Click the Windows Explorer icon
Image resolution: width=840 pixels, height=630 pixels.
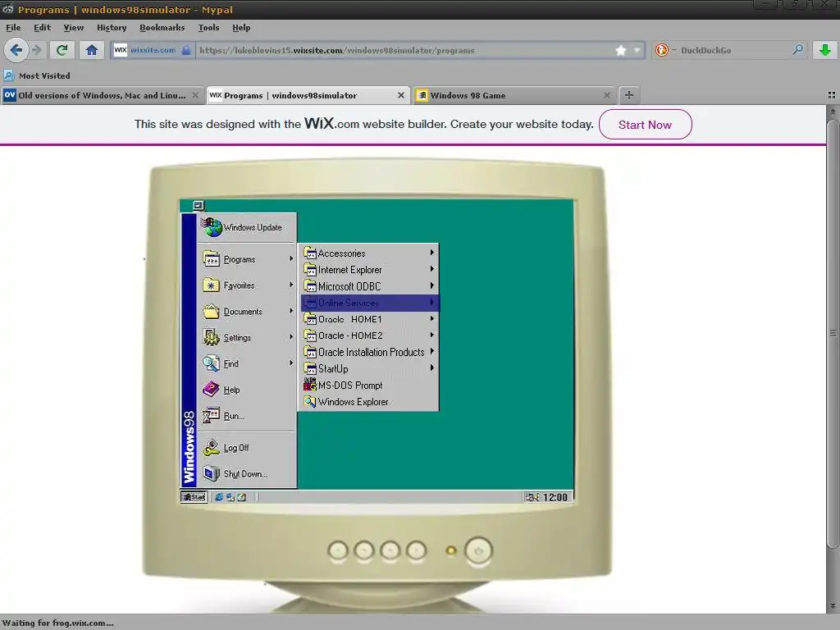tap(309, 401)
